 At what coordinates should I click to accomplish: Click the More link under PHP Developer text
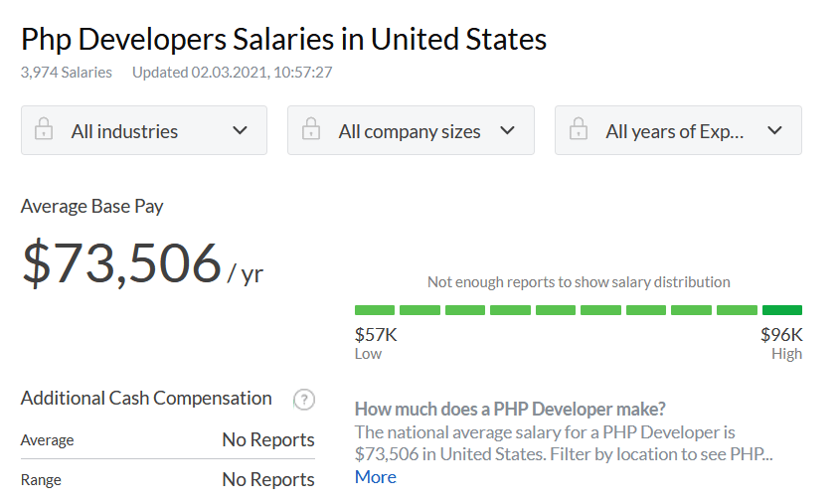tap(376, 477)
